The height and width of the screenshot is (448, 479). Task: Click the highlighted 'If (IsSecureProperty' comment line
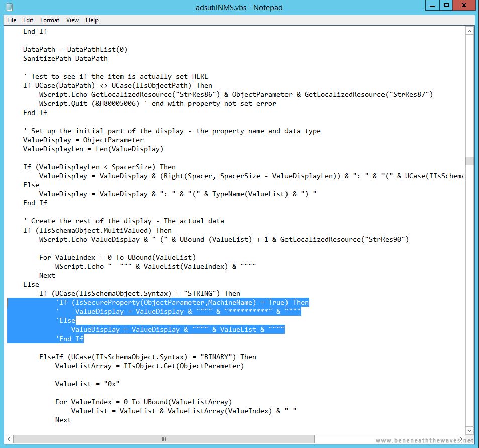pyautogui.click(x=182, y=302)
